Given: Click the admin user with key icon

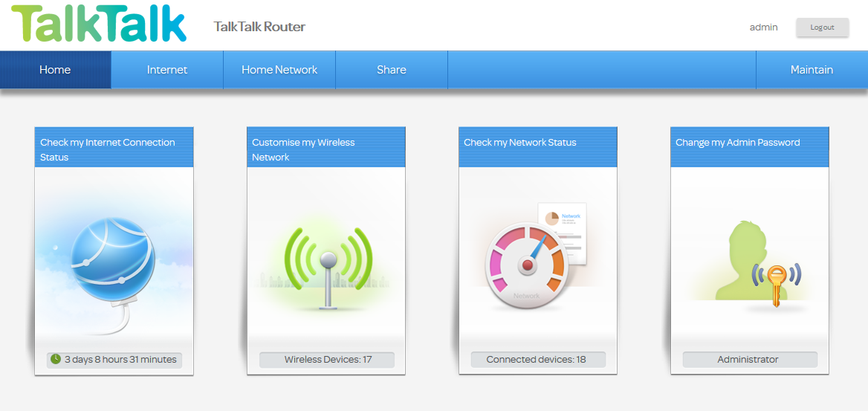Looking at the screenshot, I should tap(757, 264).
